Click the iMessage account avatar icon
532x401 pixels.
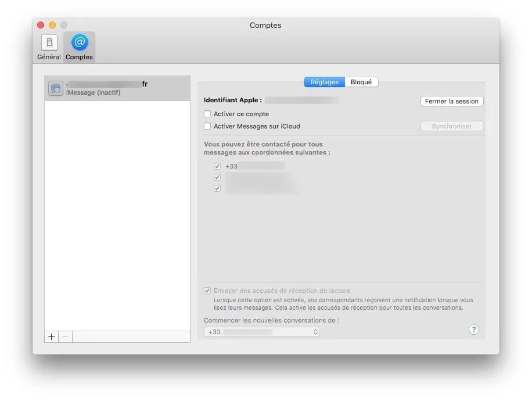[x=55, y=88]
